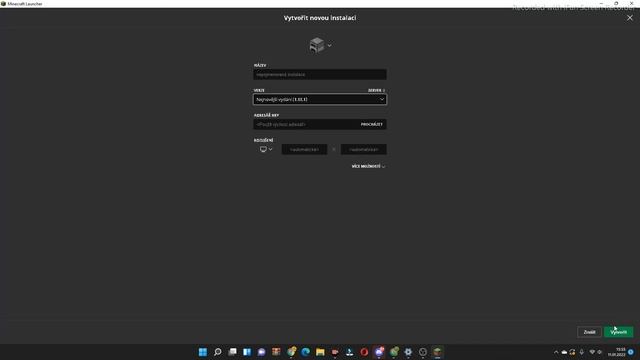Open the screen recorder taskbar icon
Screen dimensions: 640x360
tap(335, 352)
